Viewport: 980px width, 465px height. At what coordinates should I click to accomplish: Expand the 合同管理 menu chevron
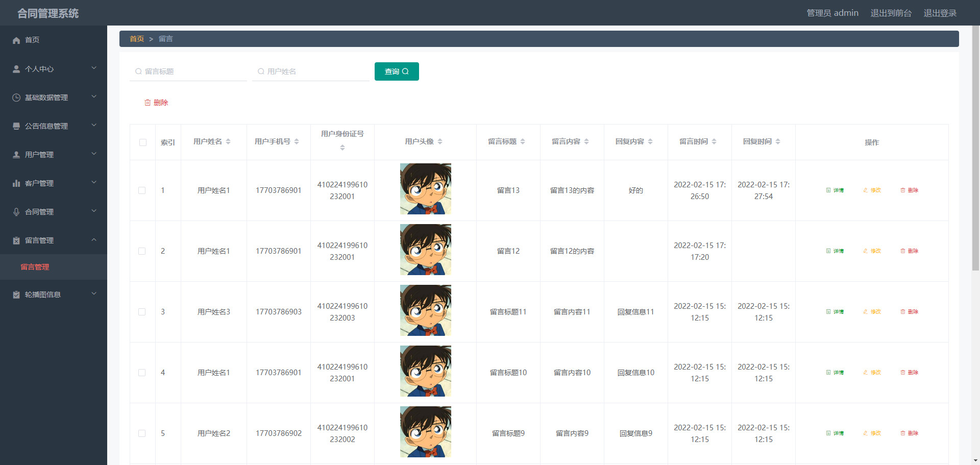pyautogui.click(x=94, y=211)
